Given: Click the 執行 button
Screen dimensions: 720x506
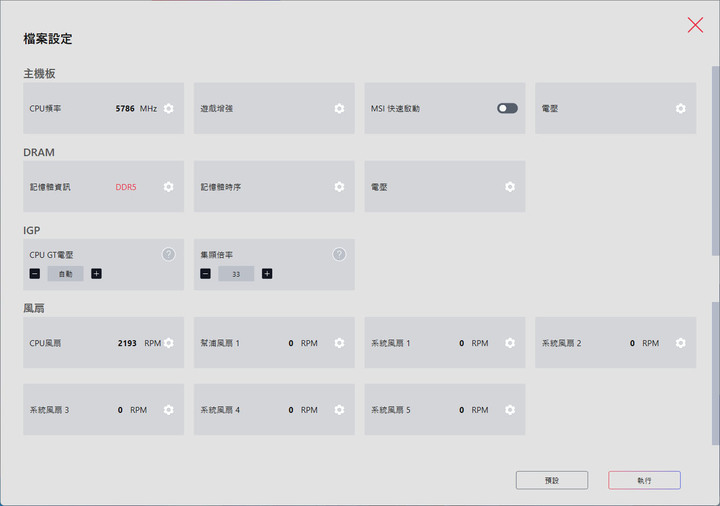Looking at the screenshot, I should pos(644,480).
